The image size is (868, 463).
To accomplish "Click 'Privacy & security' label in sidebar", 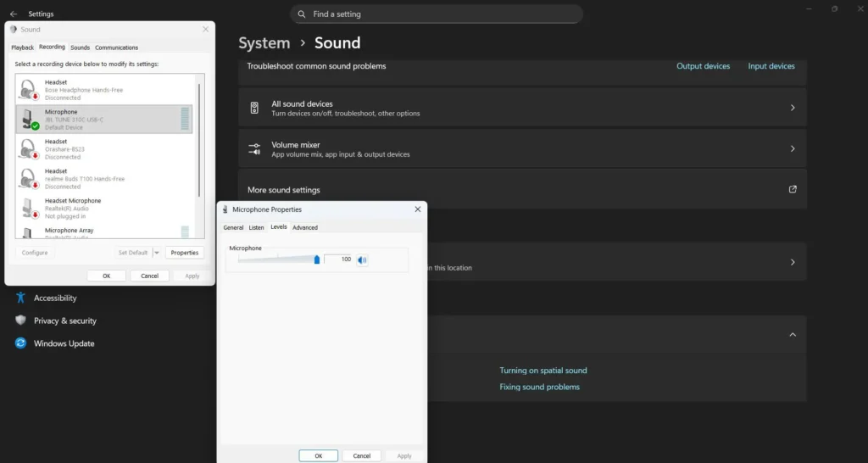I will 65,321.
